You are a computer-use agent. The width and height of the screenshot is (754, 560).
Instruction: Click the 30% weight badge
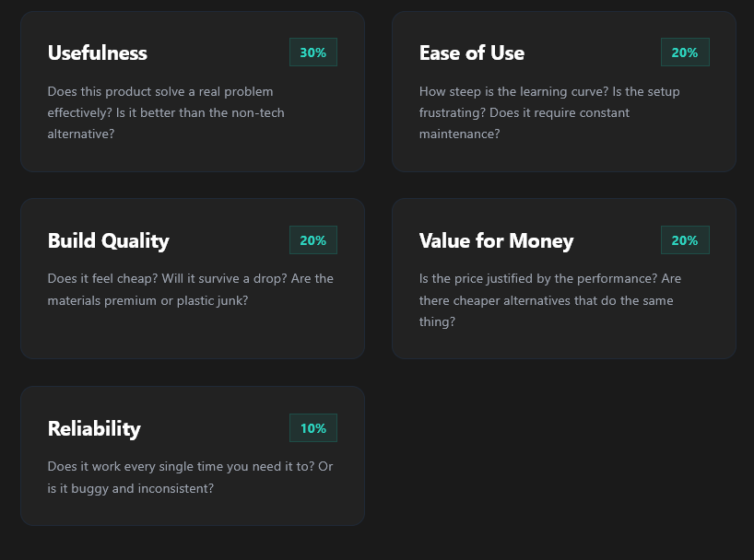[312, 52]
